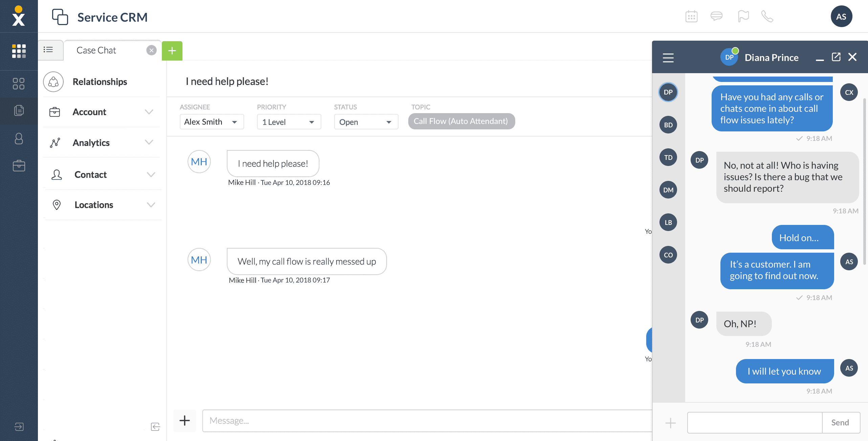Open the Priority 1 Level dropdown

[288, 122]
